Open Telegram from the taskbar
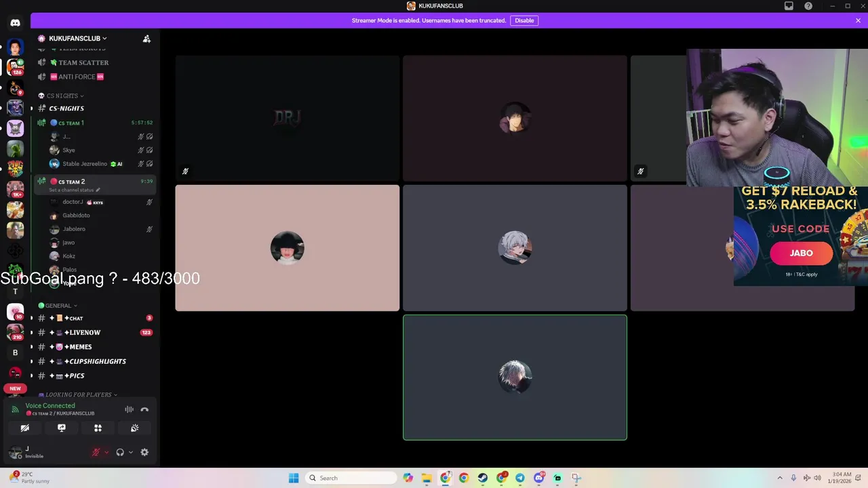The image size is (868, 488). tap(520, 478)
